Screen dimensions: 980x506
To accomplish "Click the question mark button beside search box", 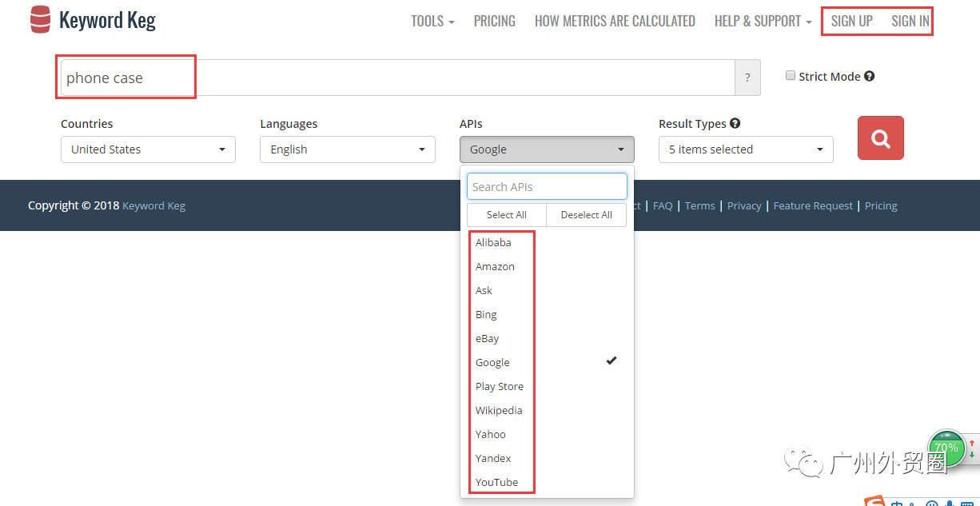I will coord(747,78).
